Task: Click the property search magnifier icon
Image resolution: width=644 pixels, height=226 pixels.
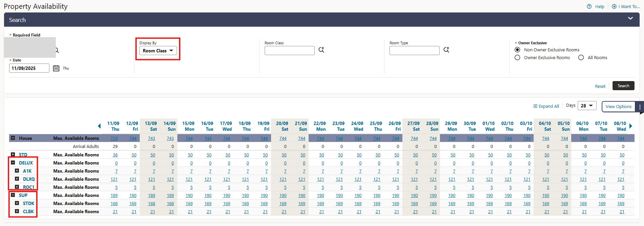Action: pos(57,50)
